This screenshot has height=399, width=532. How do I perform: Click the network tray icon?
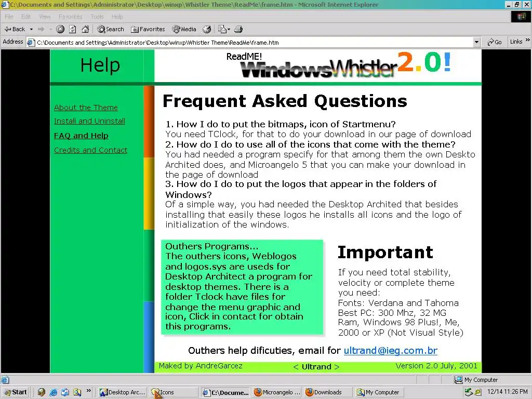pos(469,392)
